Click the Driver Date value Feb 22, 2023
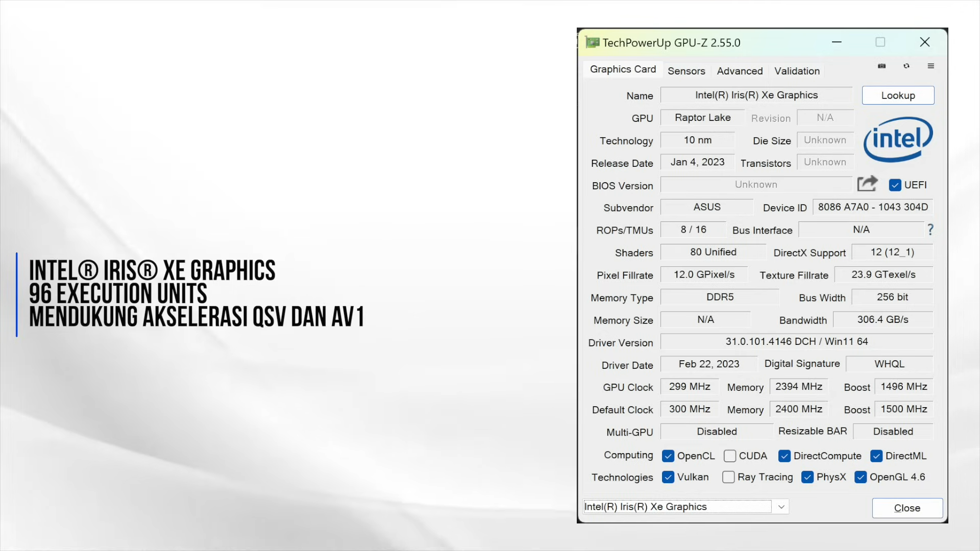The width and height of the screenshot is (980, 551). 708,364
